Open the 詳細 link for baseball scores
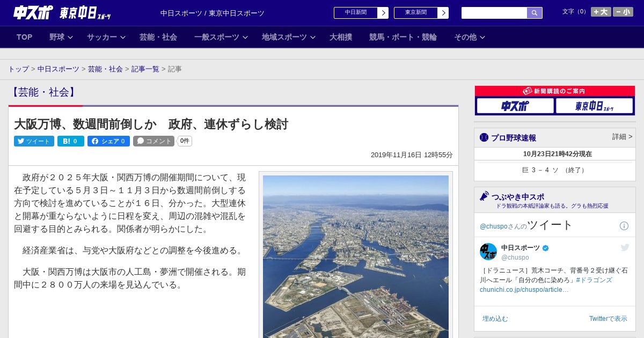Screen dimensions: 644x338 coord(622,137)
